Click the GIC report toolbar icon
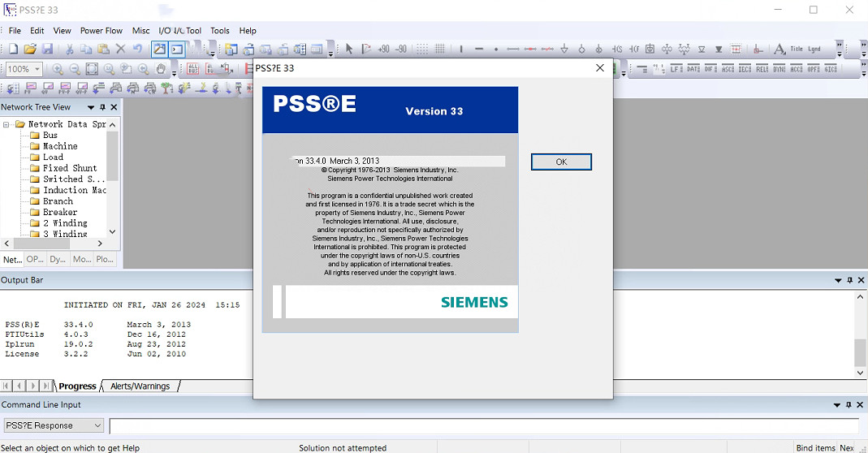The width and height of the screenshot is (868, 453). tap(831, 69)
